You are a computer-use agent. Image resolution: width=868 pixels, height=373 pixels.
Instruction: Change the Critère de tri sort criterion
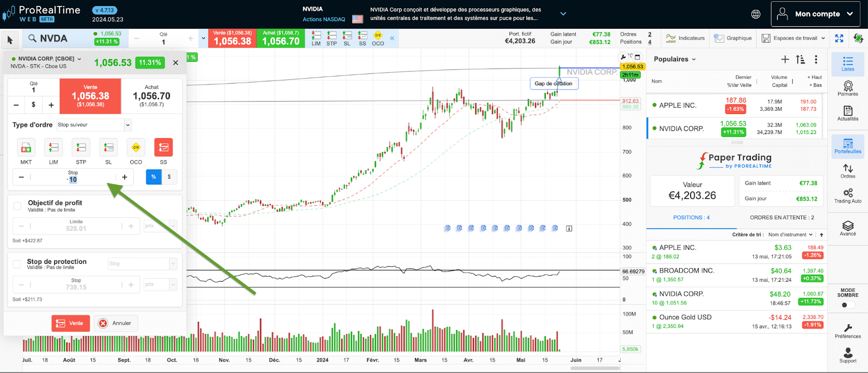click(791, 235)
